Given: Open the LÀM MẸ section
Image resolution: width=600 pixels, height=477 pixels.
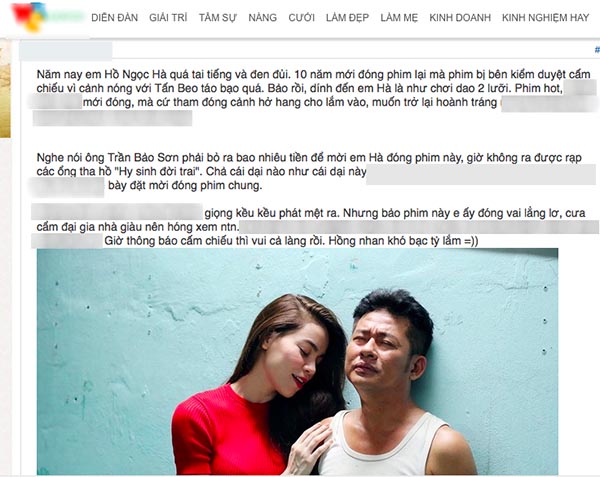Looking at the screenshot, I should pos(399,18).
